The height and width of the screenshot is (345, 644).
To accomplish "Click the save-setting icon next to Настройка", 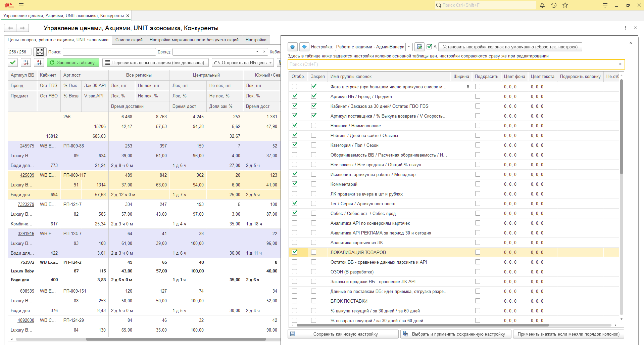I will click(419, 47).
